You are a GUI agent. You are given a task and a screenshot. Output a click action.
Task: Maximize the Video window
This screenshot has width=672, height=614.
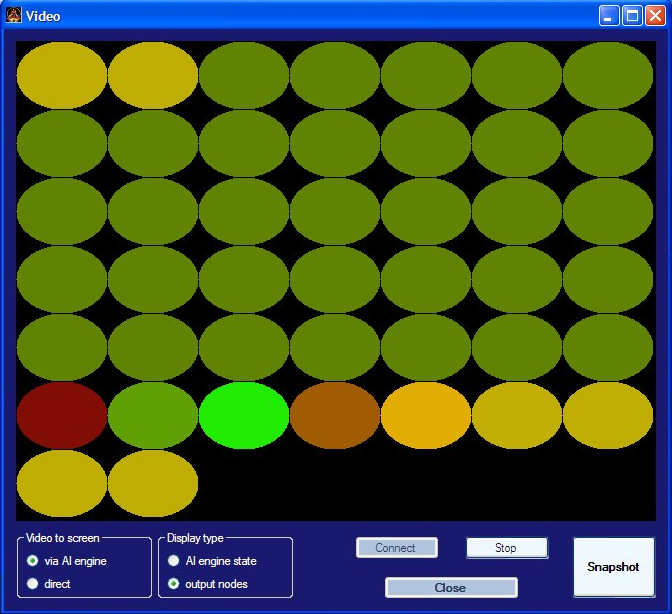632,16
